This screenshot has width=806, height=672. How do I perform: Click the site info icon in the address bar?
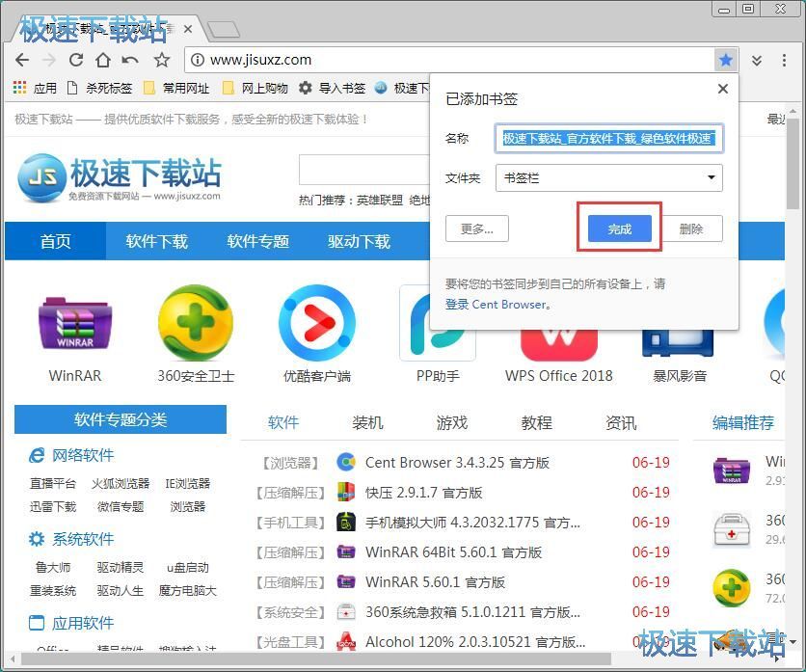(197, 60)
